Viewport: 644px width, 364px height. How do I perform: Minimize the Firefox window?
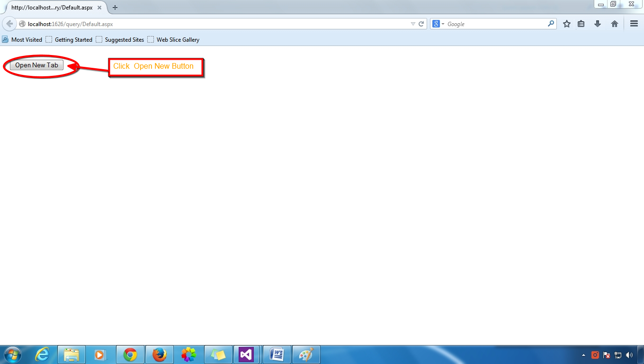coord(600,4)
